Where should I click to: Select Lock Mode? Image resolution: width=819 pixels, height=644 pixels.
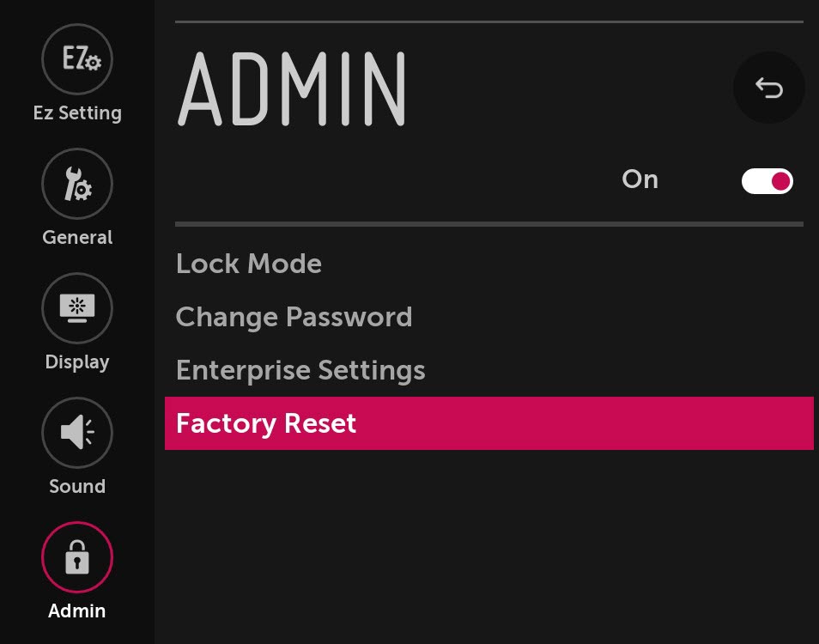(248, 264)
